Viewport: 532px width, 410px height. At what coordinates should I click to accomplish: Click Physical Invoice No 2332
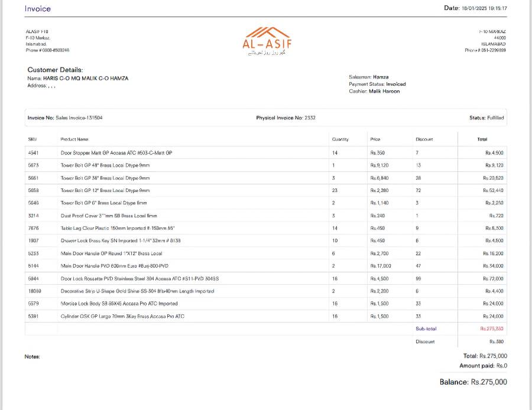pyautogui.click(x=286, y=118)
